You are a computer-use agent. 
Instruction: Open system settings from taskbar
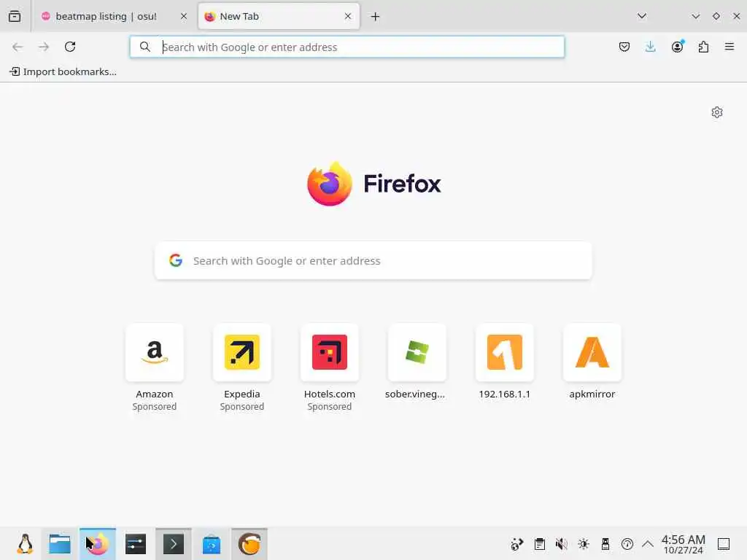[x=136, y=544]
